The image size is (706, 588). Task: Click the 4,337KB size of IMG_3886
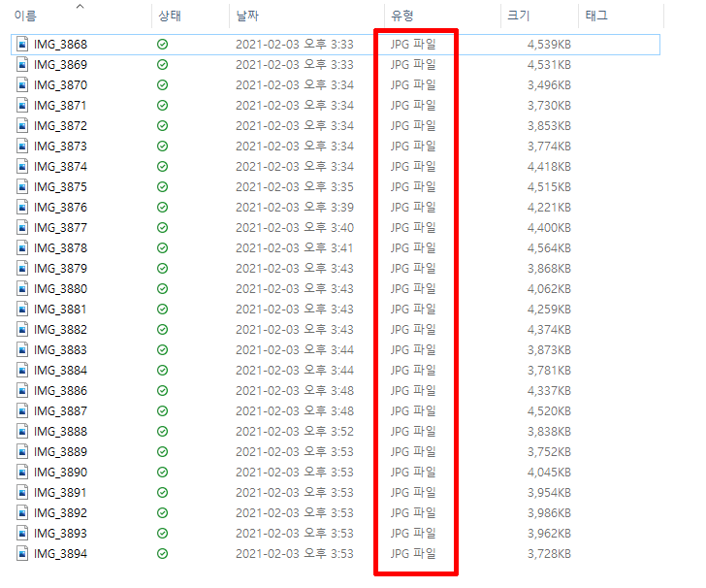point(549,391)
